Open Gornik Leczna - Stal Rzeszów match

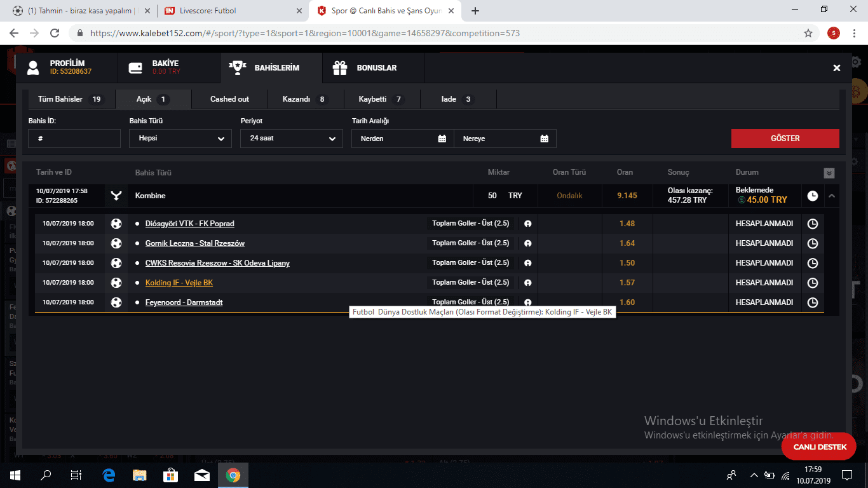(194, 243)
